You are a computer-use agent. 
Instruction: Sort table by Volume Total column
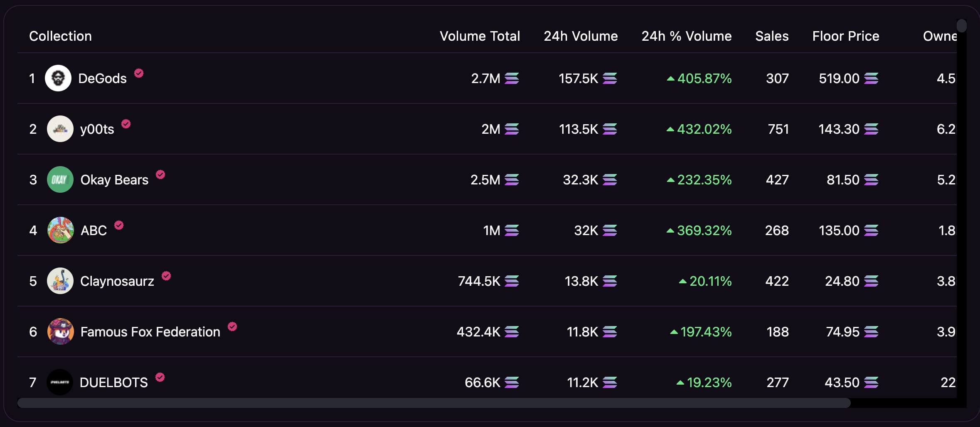coord(480,36)
